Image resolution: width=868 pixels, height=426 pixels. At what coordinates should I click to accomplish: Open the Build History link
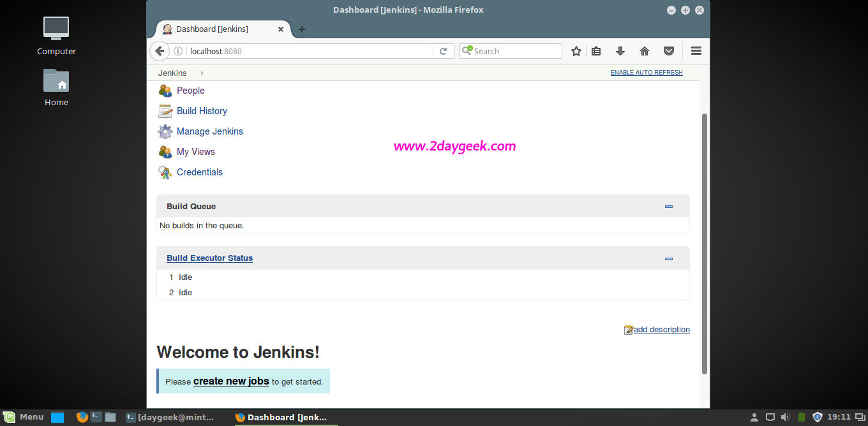coord(202,111)
